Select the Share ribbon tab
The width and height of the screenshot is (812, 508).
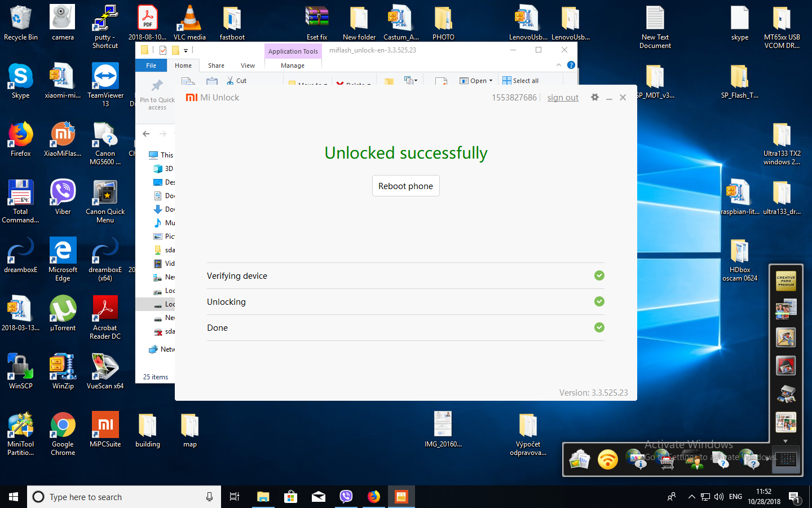click(216, 65)
